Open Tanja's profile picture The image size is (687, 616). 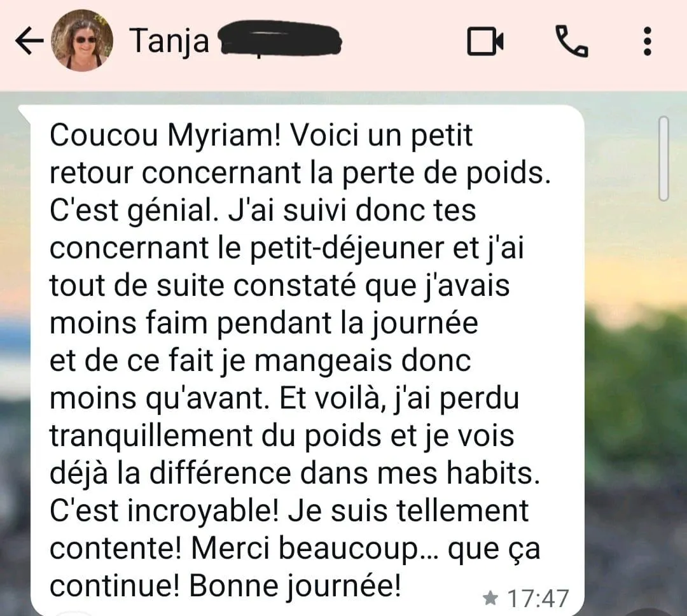tap(82, 40)
